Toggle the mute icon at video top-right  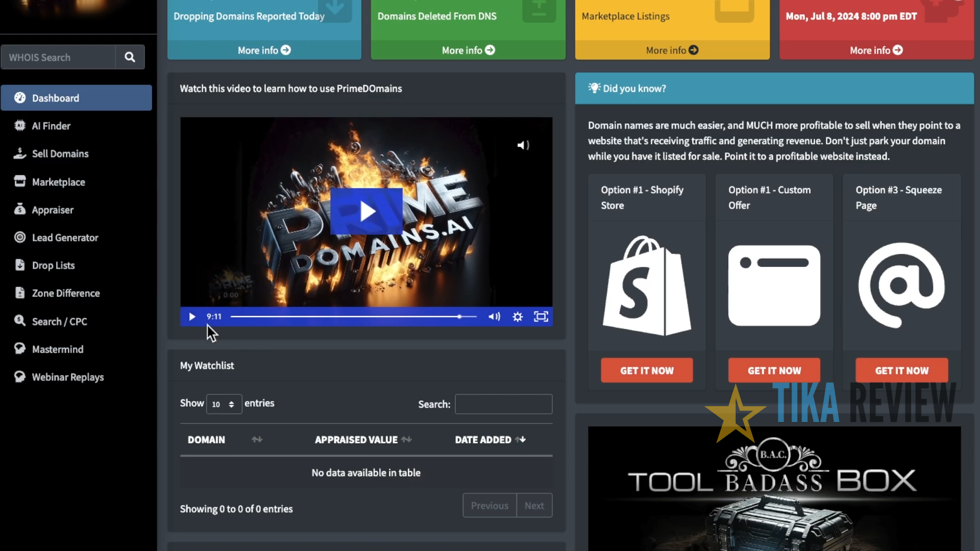523,145
